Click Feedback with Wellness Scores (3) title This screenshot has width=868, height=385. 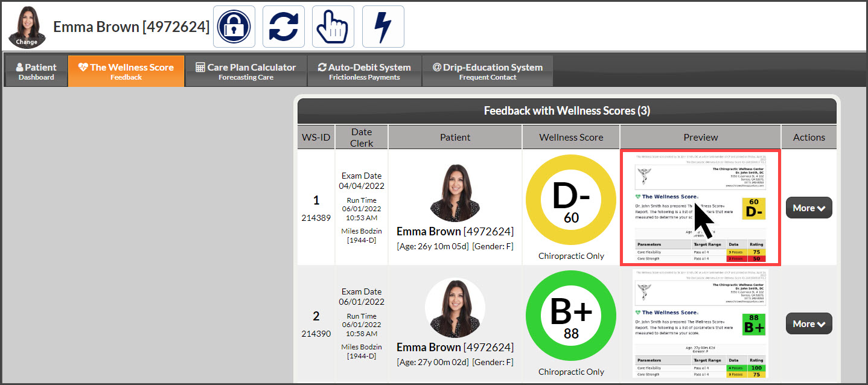click(567, 111)
